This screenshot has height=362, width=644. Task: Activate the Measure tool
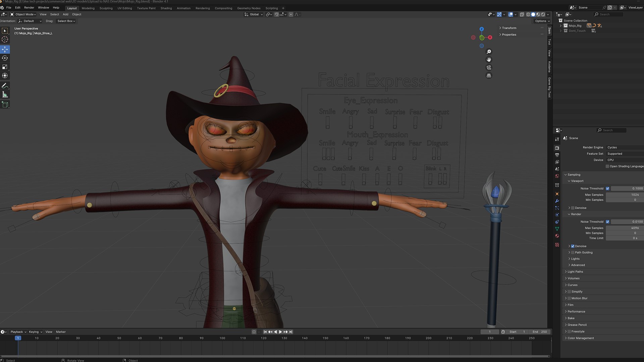coord(5,95)
